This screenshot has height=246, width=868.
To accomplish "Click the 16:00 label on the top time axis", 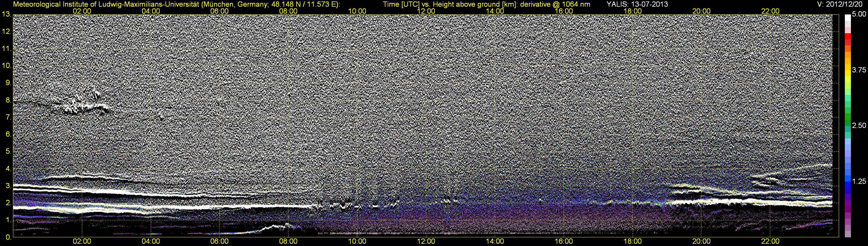I will [x=564, y=11].
